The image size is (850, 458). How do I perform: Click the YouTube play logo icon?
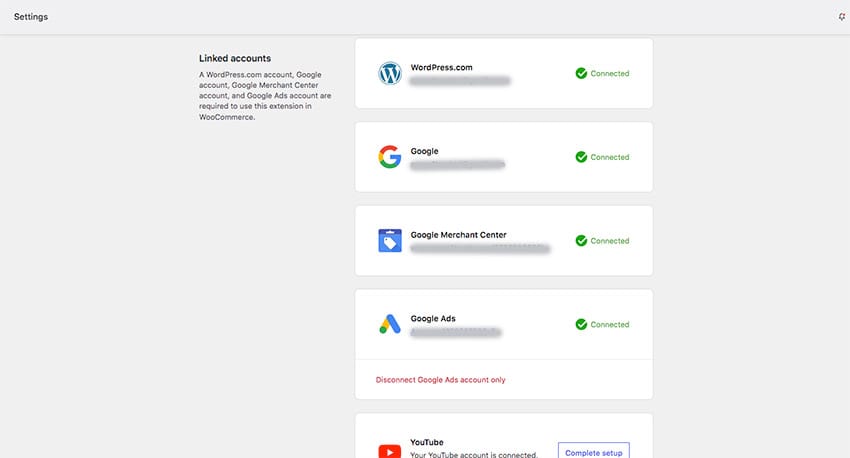[390, 451]
